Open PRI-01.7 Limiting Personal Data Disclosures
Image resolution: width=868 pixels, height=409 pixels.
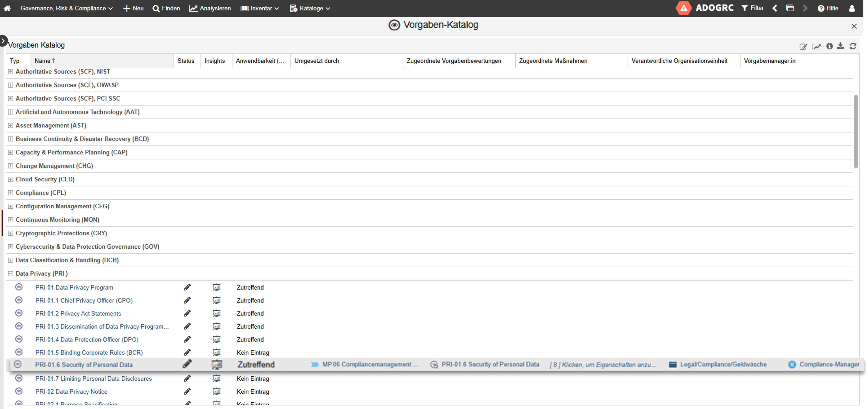pyautogui.click(x=93, y=379)
